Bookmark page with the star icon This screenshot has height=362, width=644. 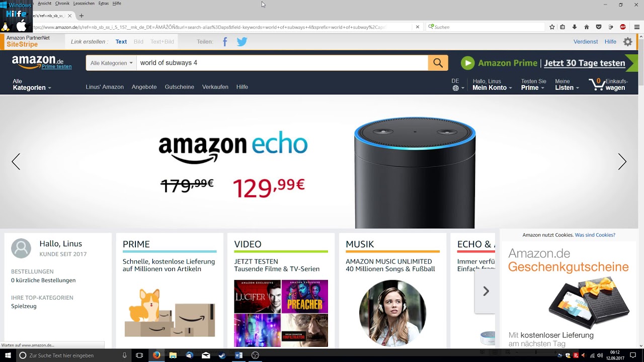552,27
